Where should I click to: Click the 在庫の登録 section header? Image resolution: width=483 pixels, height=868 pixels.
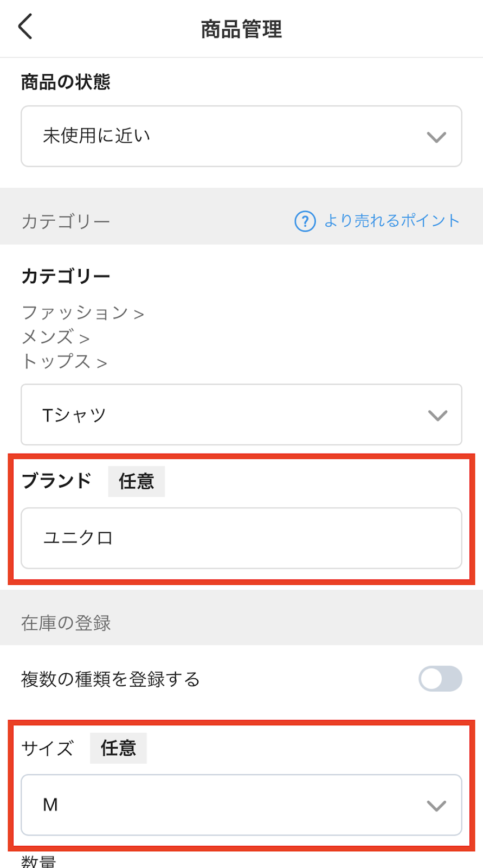coord(66,623)
